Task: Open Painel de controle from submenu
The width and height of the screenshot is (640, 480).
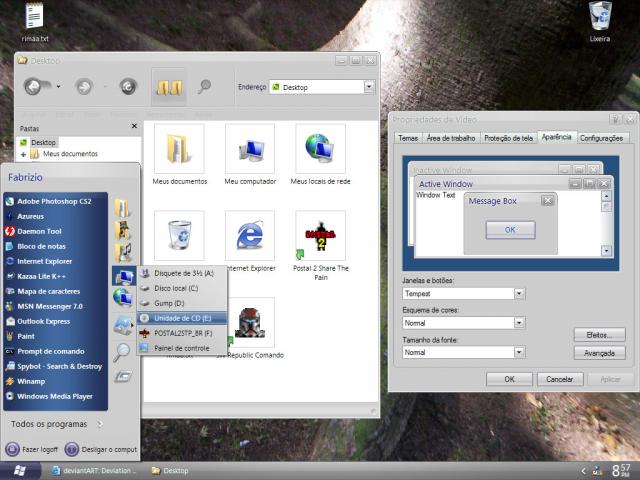Action: pos(182,348)
